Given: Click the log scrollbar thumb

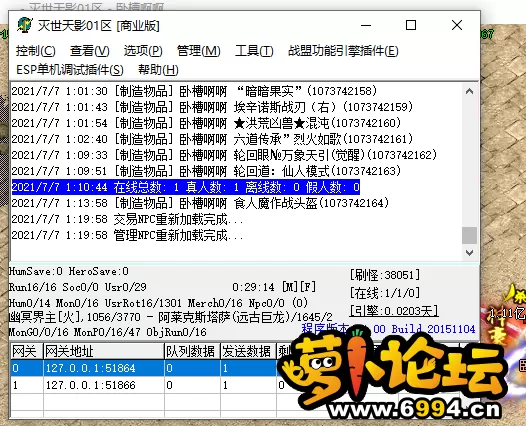Looking at the screenshot, I should [469, 235].
